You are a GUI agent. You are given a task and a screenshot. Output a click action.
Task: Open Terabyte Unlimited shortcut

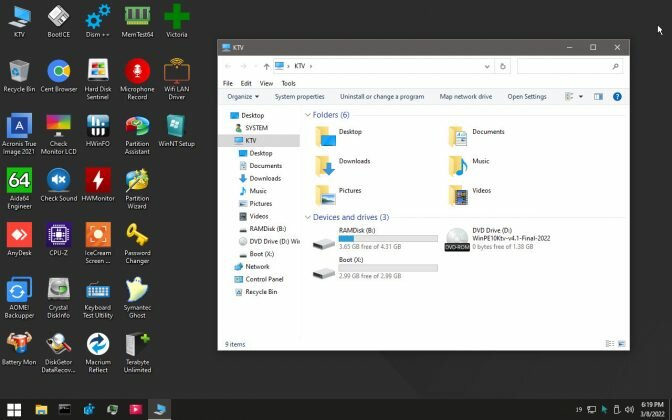pyautogui.click(x=137, y=353)
